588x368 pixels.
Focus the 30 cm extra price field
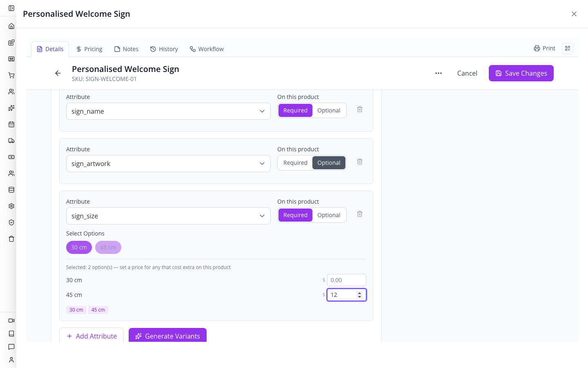[x=347, y=280]
